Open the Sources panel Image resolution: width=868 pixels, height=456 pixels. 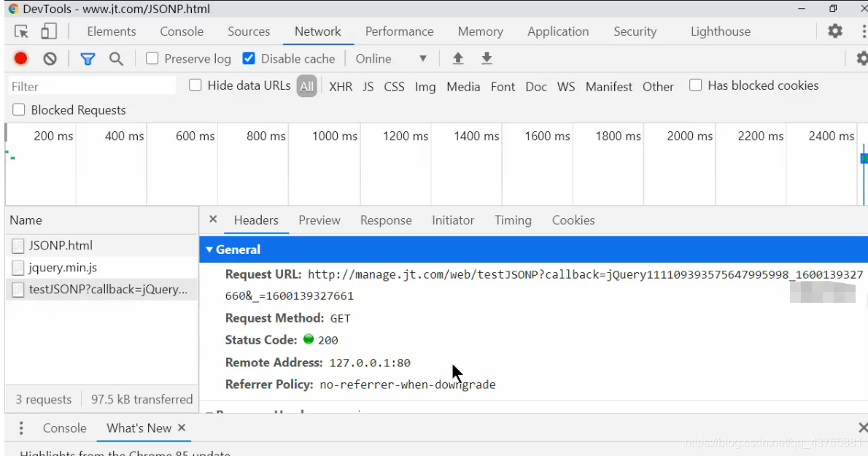(249, 31)
